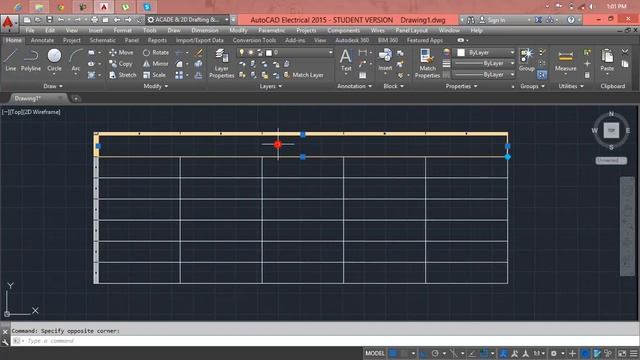
Task: Open the Wires menu
Action: tap(378, 31)
